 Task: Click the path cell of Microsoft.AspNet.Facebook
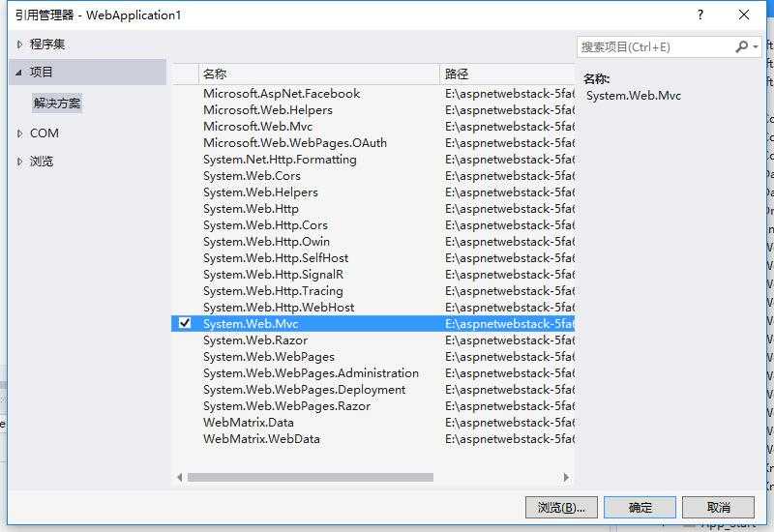[509, 94]
